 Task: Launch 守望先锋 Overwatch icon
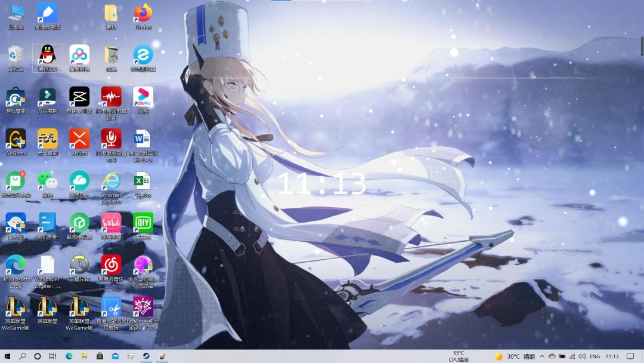coord(79,268)
